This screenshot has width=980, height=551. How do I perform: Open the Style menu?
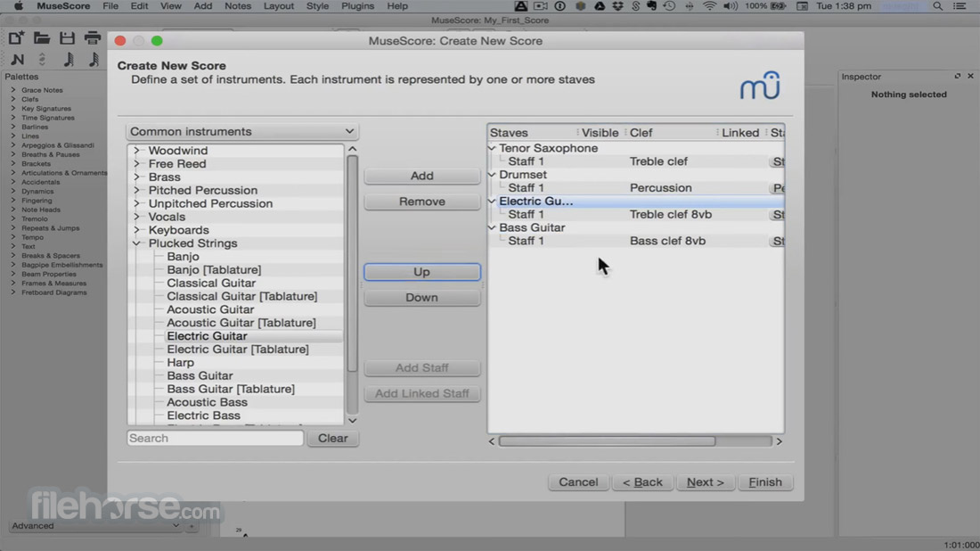click(317, 6)
